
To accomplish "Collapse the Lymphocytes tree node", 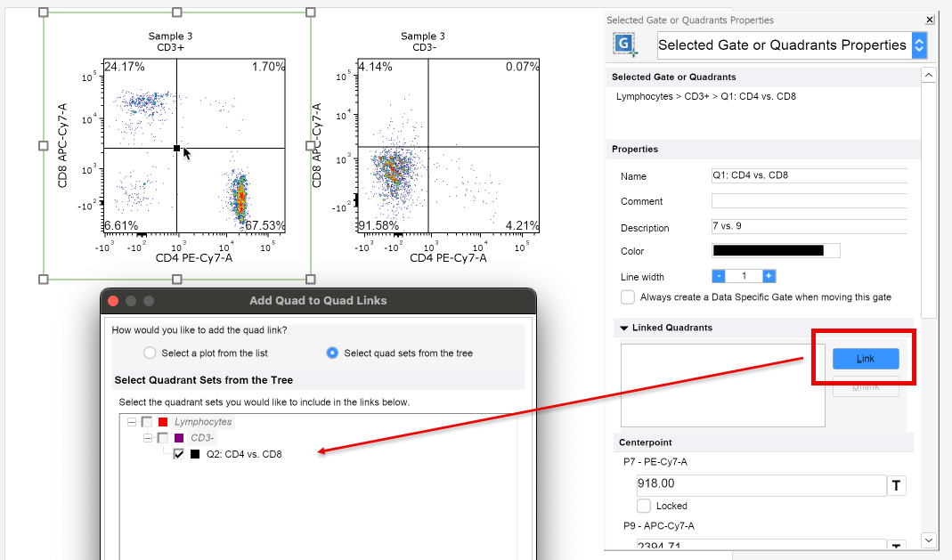I will coord(131,422).
